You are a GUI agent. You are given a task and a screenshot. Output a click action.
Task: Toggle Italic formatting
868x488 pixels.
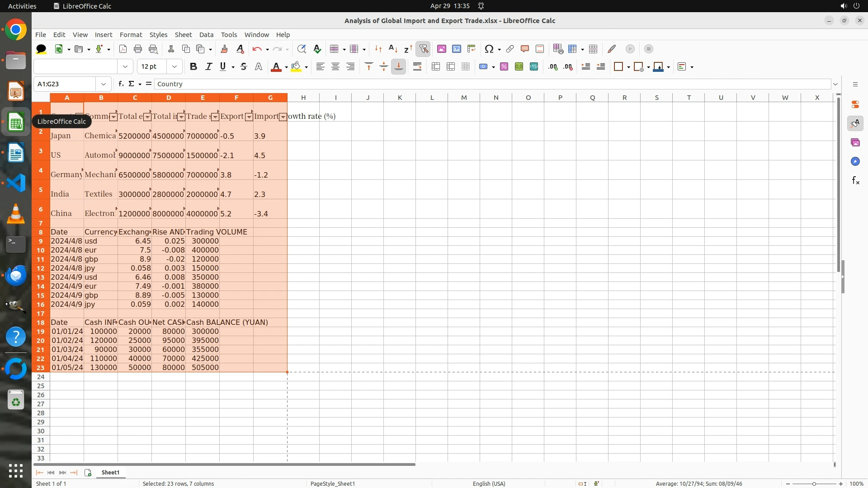click(208, 67)
